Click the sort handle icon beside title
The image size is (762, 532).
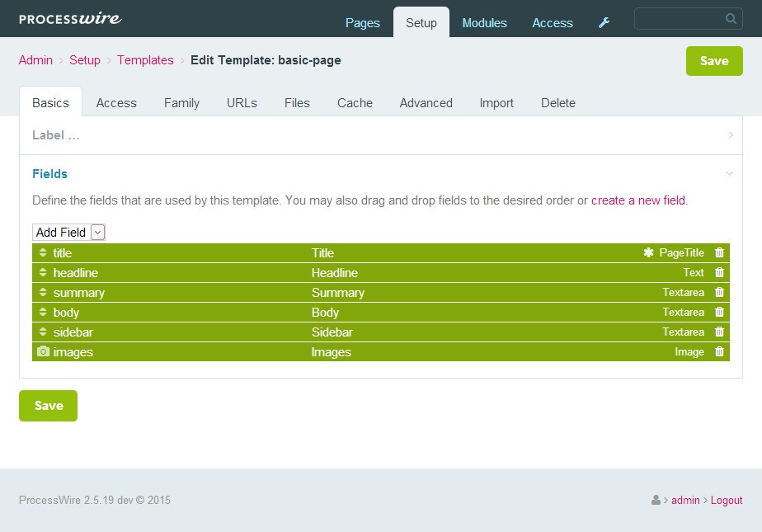tap(43, 253)
